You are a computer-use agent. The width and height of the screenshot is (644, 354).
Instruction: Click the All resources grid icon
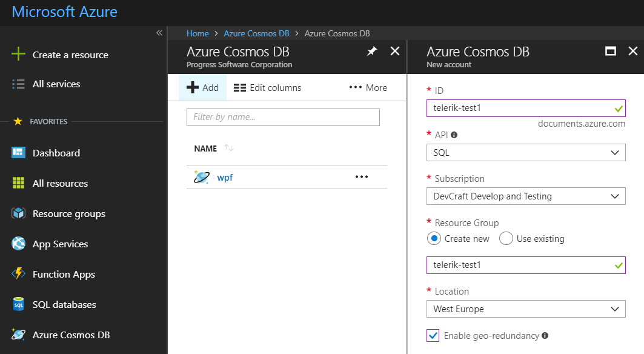click(19, 183)
